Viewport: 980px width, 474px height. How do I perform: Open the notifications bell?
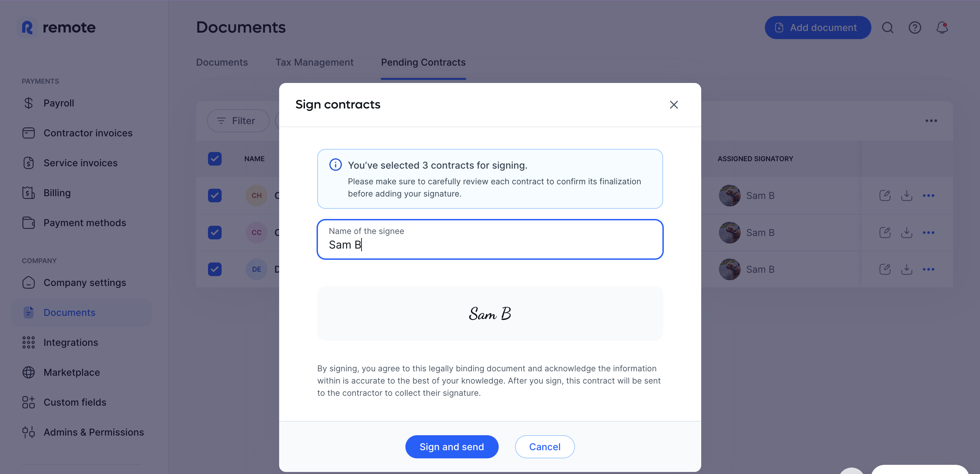942,27
